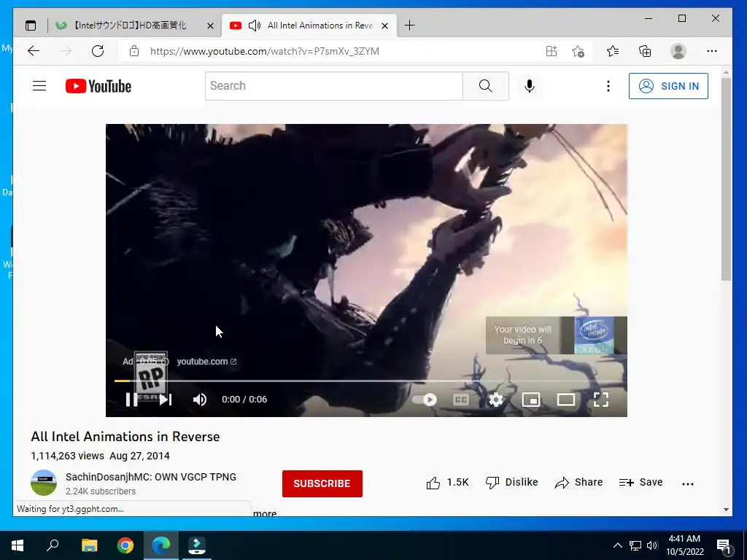Open the notification center
This screenshot has height=560, width=747.
click(724, 546)
